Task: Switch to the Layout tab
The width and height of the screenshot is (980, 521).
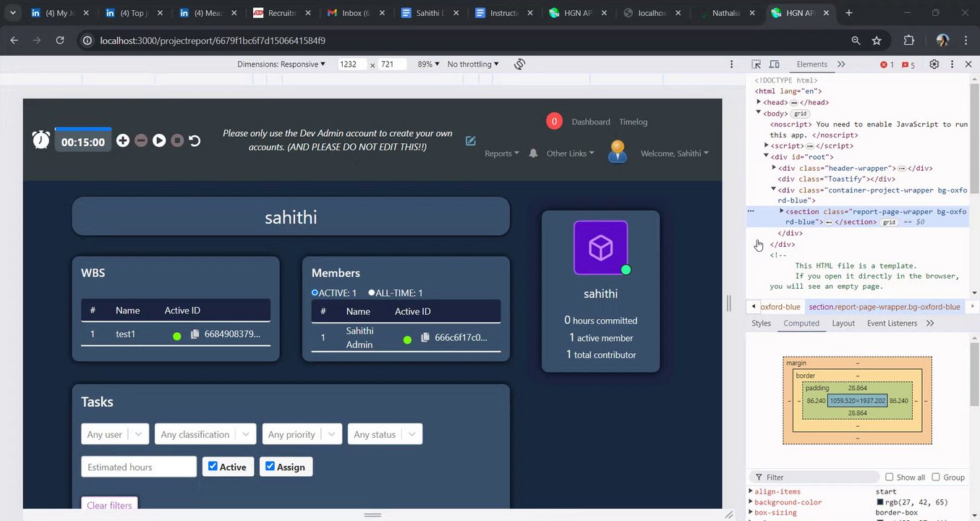Action: (x=843, y=323)
